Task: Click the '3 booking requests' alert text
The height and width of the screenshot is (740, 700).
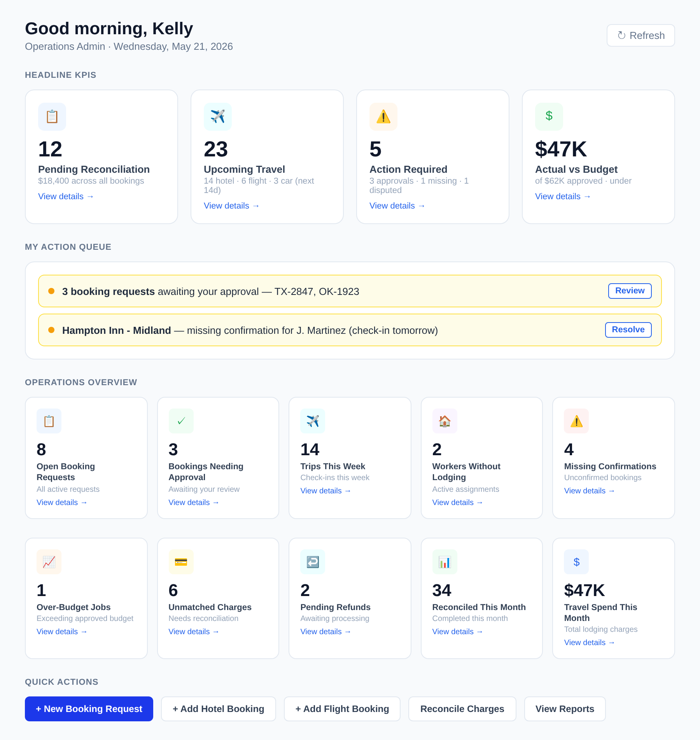Action: coord(108,291)
